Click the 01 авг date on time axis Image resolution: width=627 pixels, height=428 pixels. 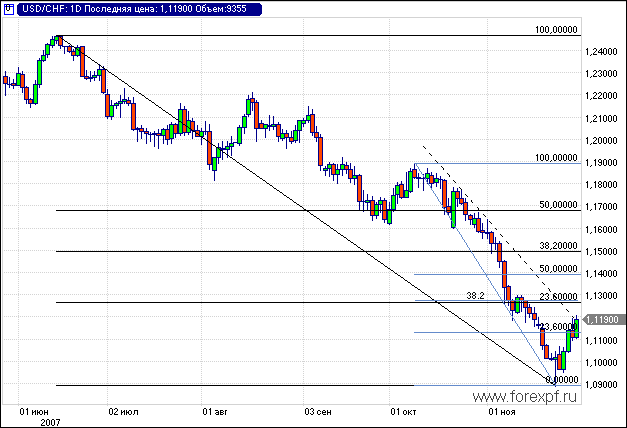[x=217, y=411]
